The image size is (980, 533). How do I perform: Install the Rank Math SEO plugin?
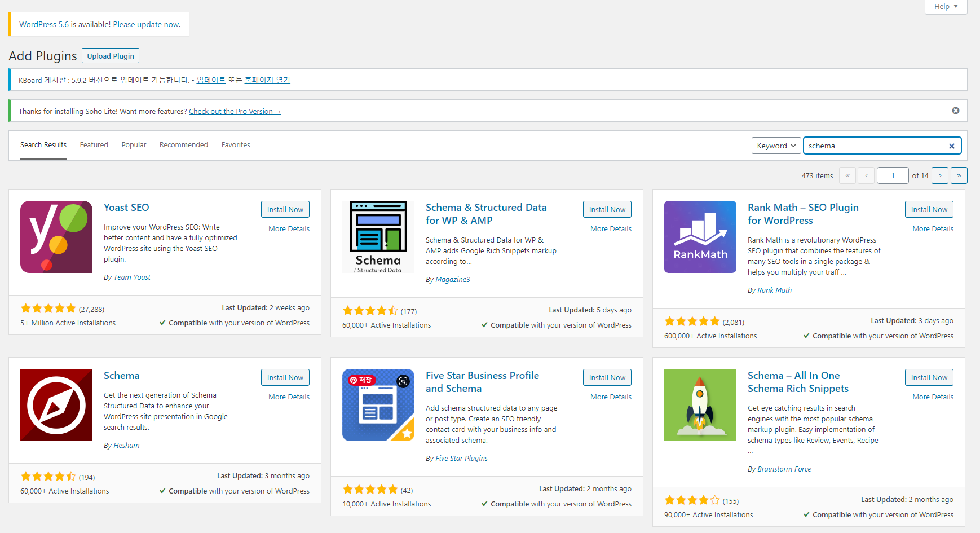[929, 209]
